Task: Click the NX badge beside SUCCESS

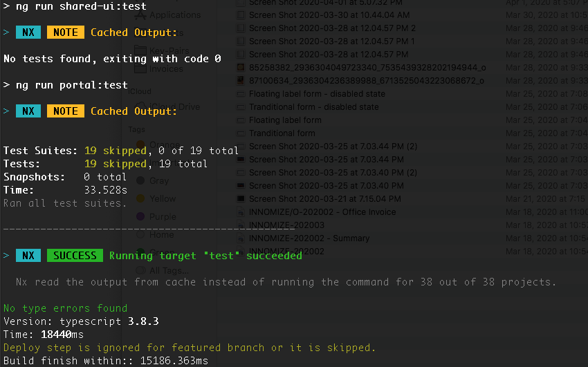Action: [28, 256]
